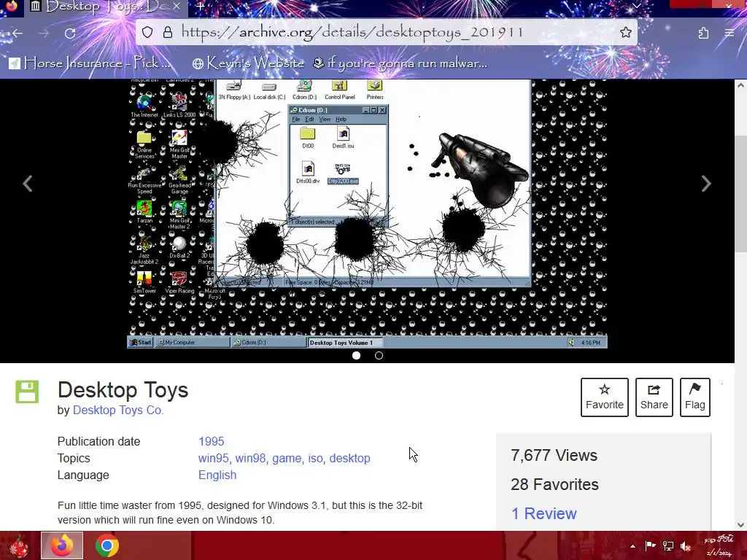Show the previous carousel image
The image size is (747, 560).
(x=28, y=183)
